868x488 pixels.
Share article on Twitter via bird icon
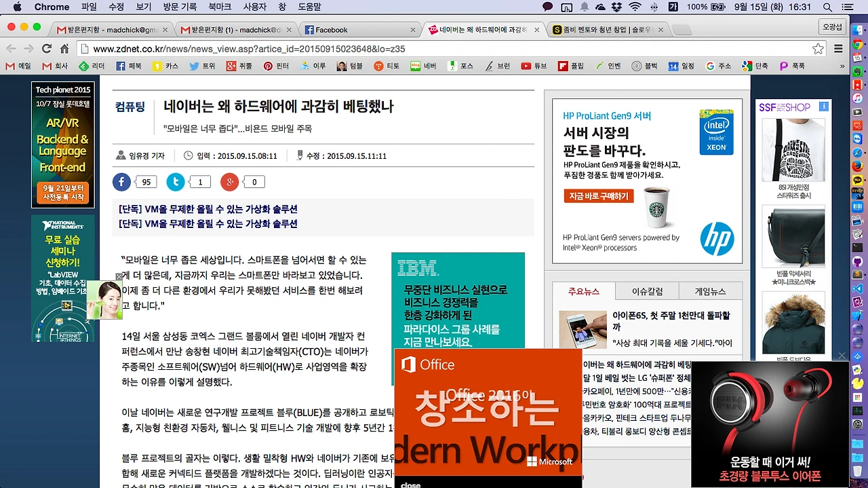[x=176, y=182]
